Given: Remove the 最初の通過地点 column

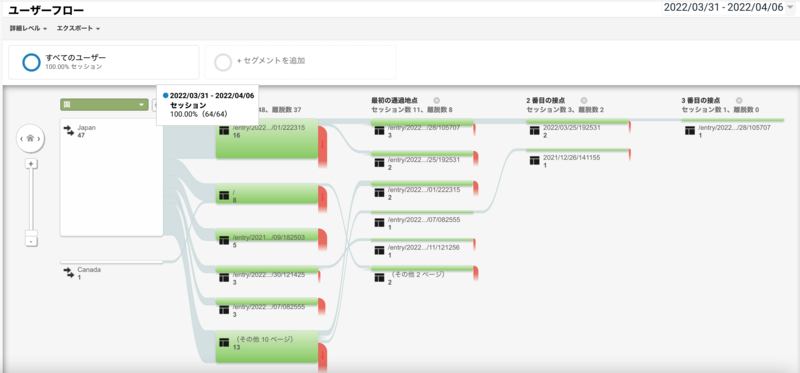Looking at the screenshot, I should click(437, 101).
